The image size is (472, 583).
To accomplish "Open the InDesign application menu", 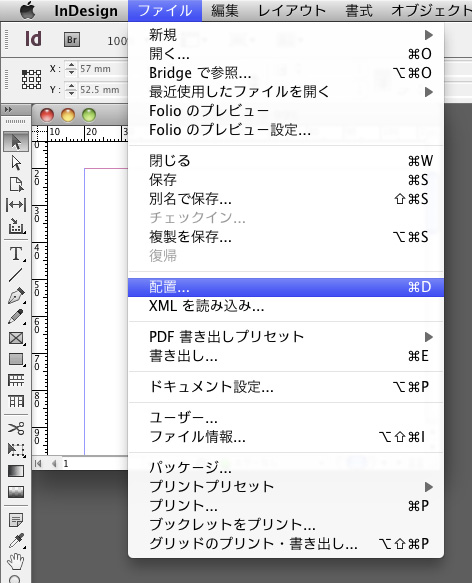I will (x=86, y=10).
